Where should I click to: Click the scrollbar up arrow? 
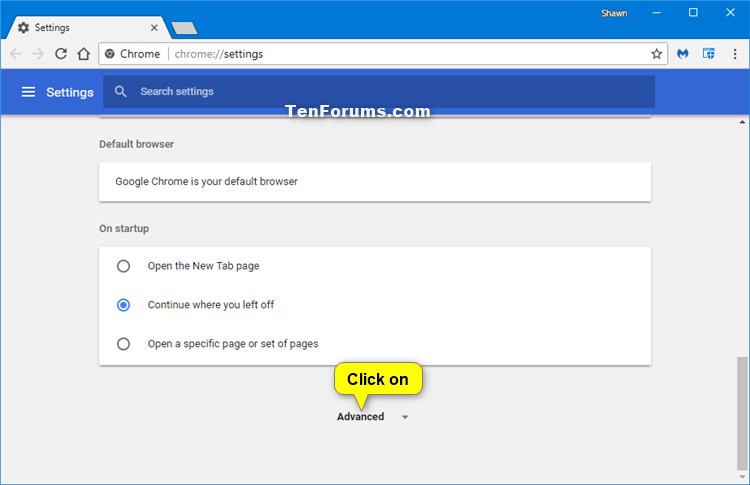742,122
